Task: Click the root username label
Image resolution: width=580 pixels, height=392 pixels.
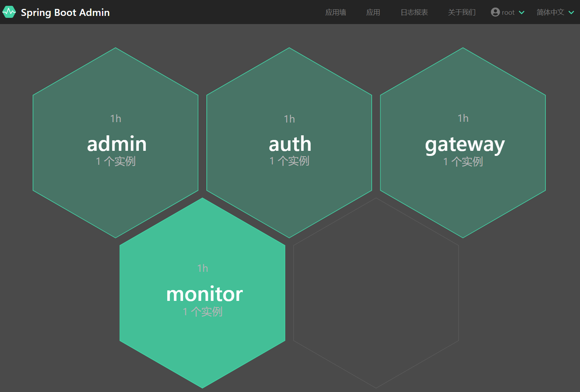Action: (x=508, y=12)
